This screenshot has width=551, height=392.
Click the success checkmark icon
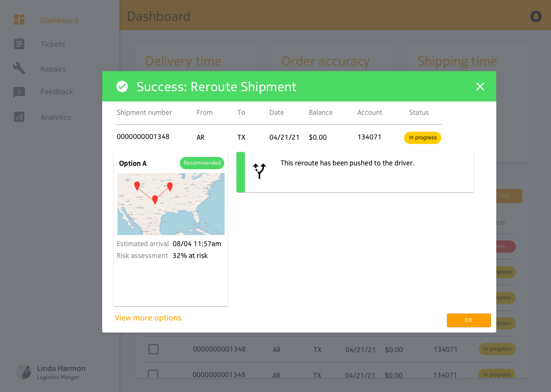tap(122, 87)
